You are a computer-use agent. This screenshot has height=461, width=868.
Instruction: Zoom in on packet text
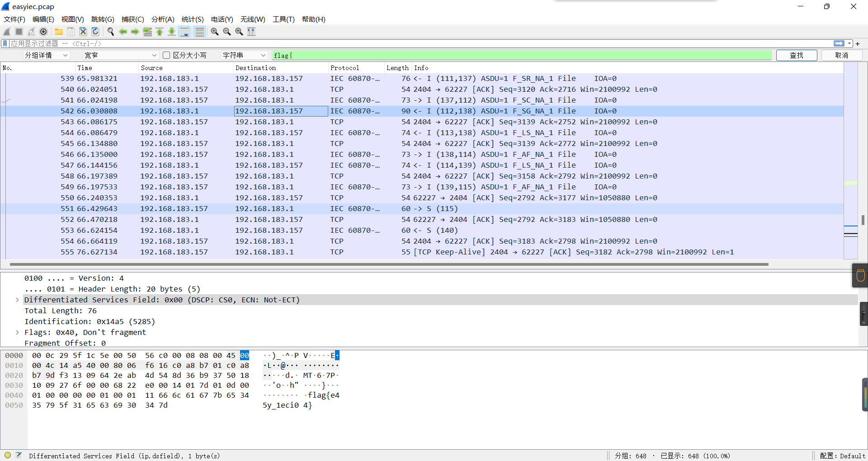pos(215,32)
